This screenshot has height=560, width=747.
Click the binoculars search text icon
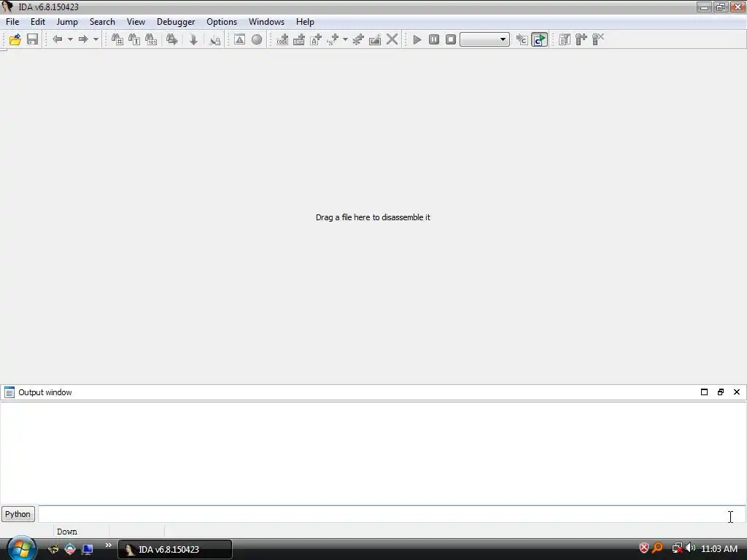(x=134, y=39)
